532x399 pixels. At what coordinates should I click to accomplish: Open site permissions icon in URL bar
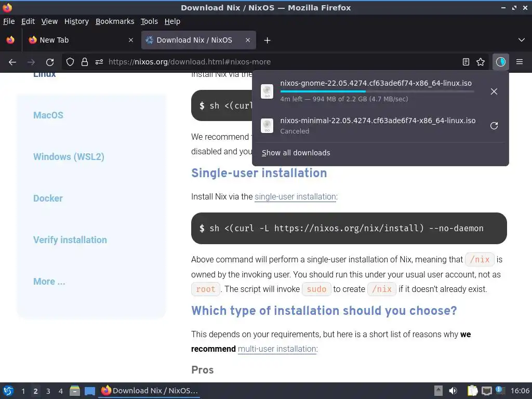tap(99, 62)
